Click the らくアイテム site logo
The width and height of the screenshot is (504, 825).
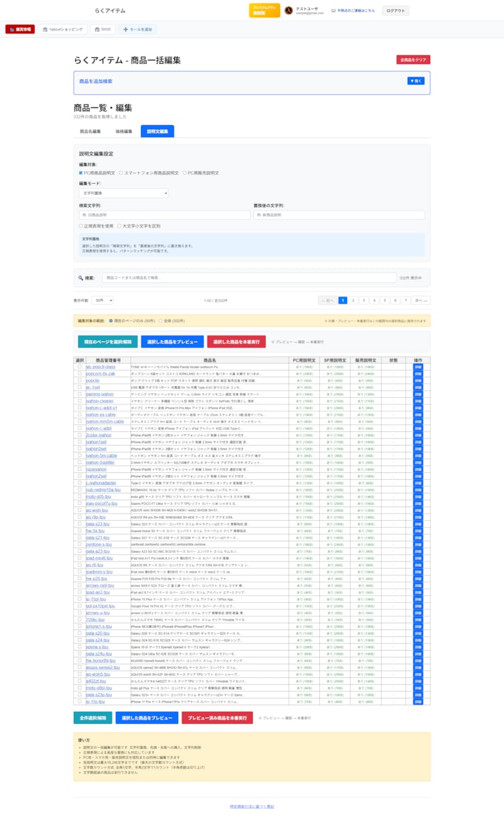[110, 11]
